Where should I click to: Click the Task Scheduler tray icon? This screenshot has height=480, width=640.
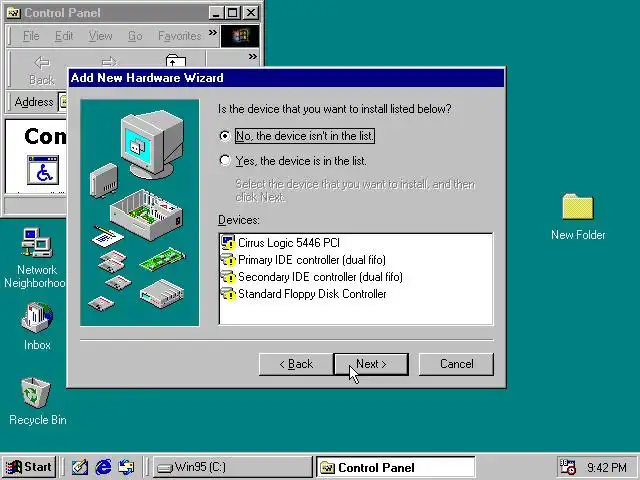coord(567,467)
